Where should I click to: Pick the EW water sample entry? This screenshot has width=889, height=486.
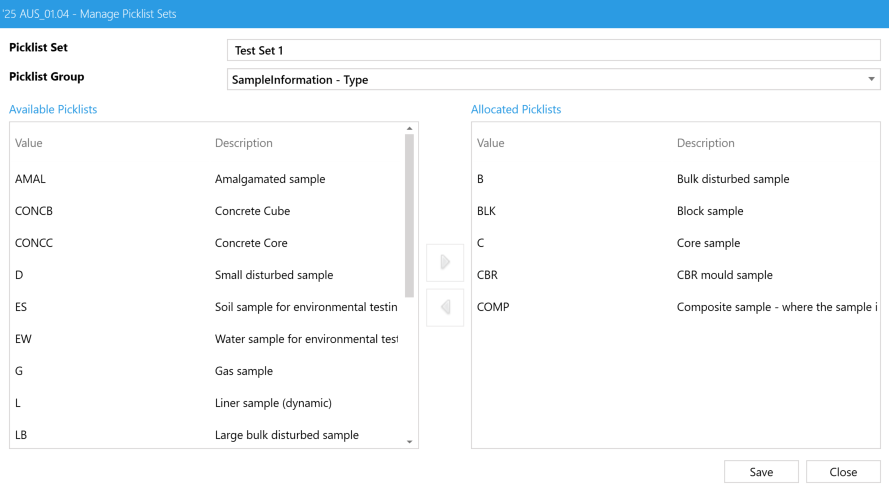click(x=206, y=340)
